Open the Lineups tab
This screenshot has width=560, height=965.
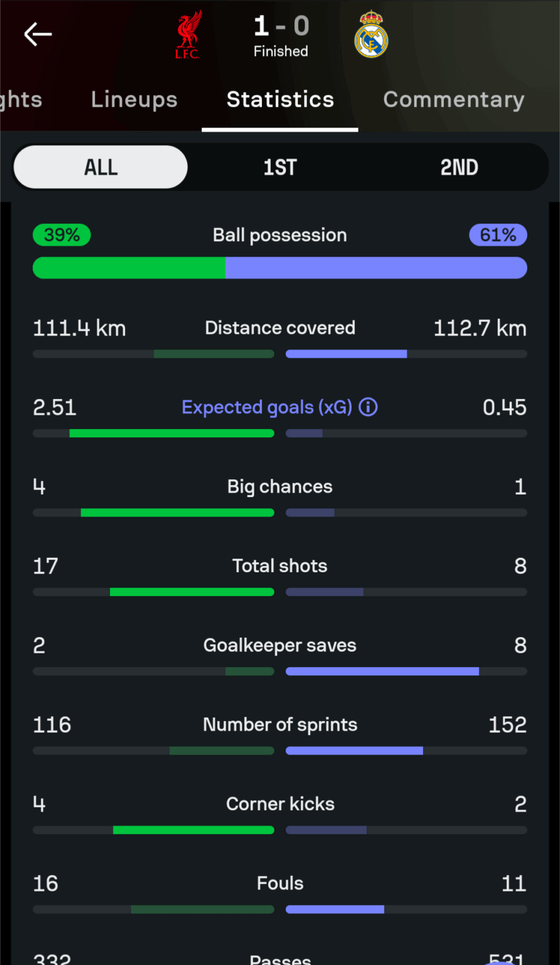[134, 99]
